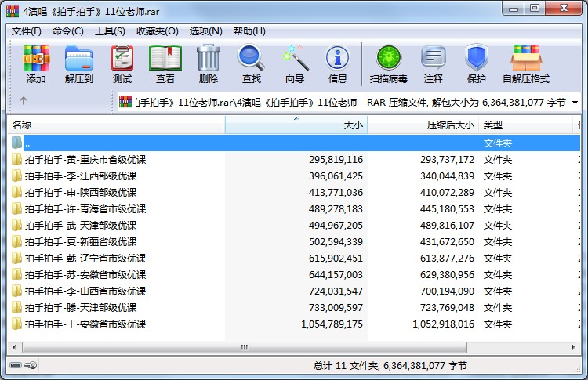Screen dimensions: 588x380
Task: Click the WinRAR icon in the title bar
Action: pos(13,11)
